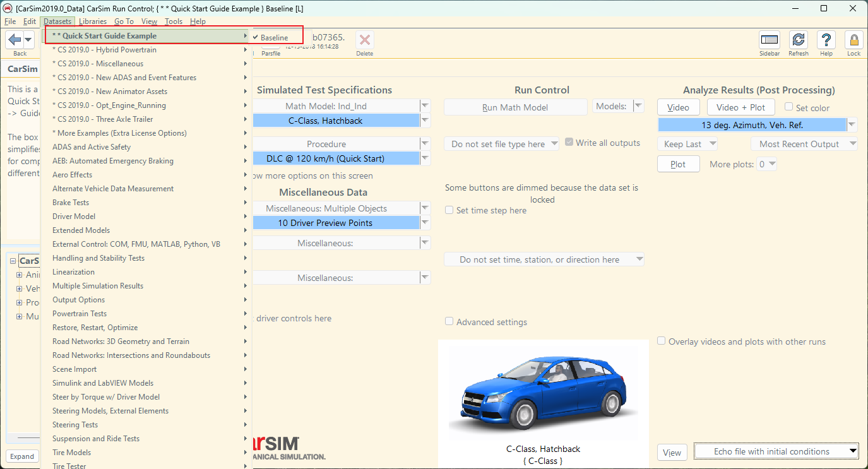
Task: Click the Lock padlock icon
Action: coord(853,40)
